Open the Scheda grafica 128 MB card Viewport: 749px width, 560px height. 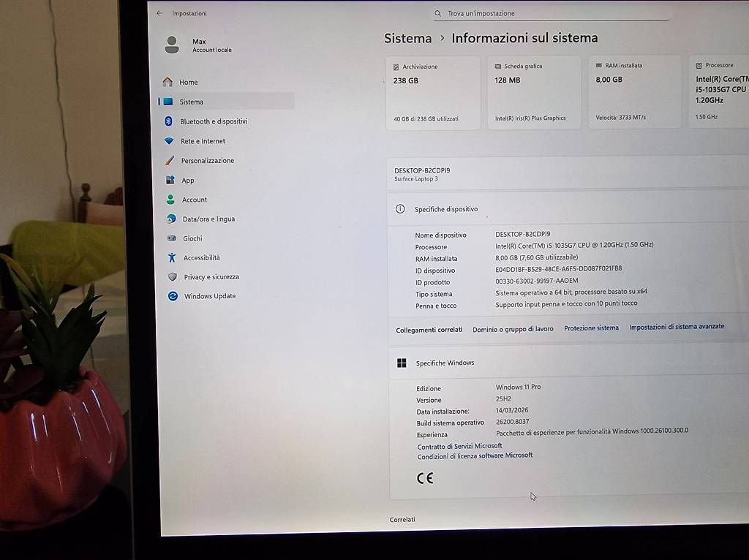[534, 91]
